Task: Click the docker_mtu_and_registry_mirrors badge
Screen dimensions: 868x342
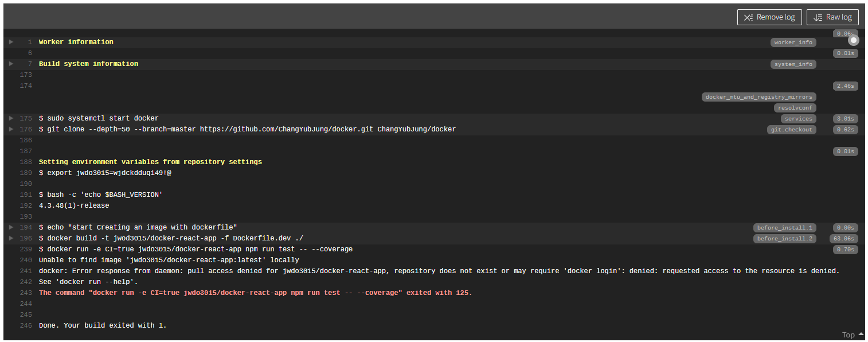Action: (x=758, y=97)
